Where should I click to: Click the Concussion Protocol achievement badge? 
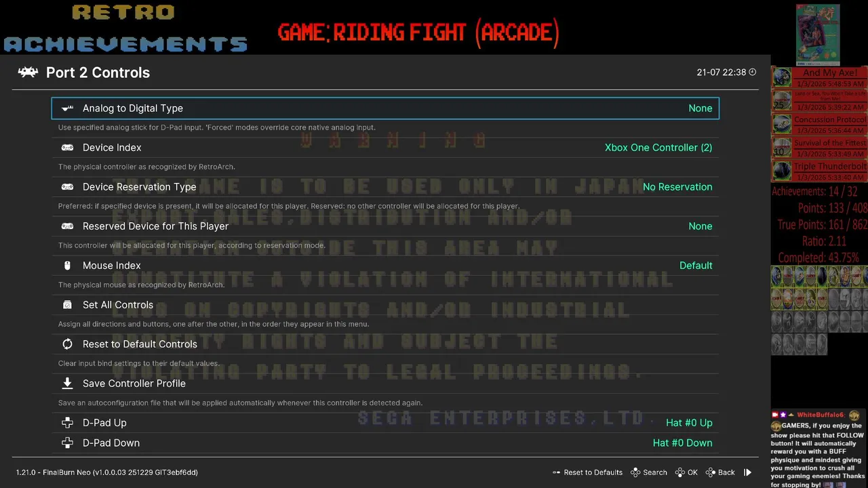[782, 124]
